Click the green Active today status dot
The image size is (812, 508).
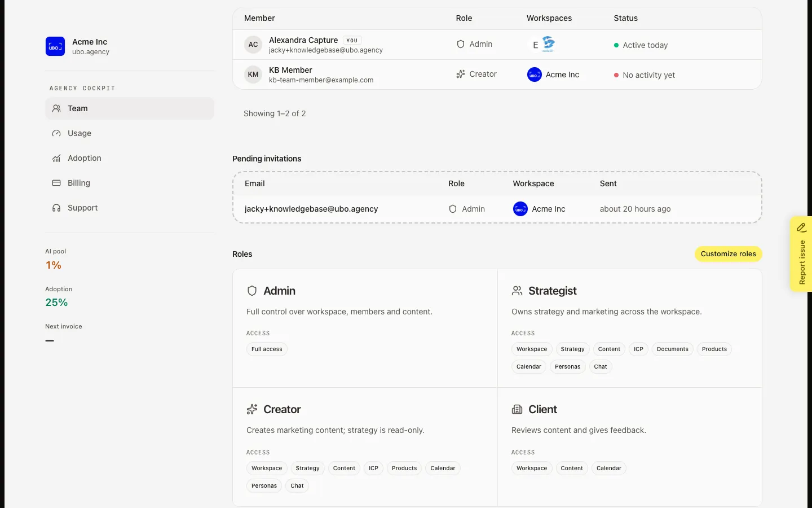point(616,45)
